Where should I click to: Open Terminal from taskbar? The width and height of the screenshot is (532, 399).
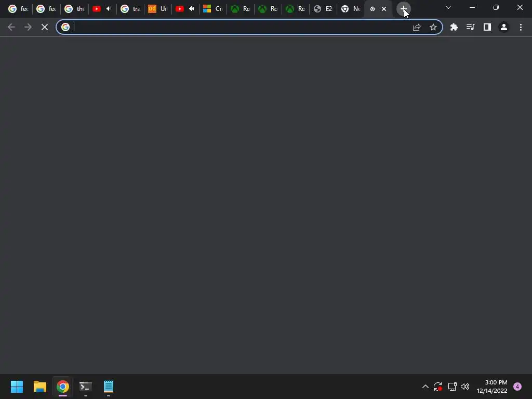(x=86, y=387)
